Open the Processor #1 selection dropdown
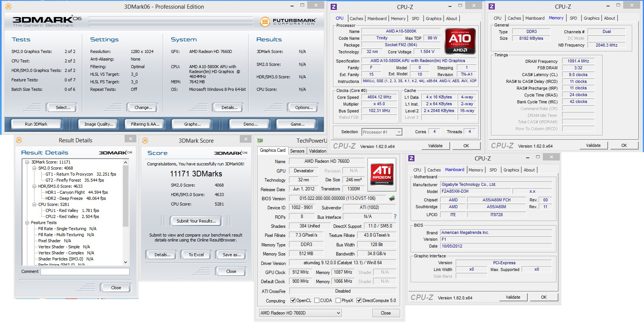The width and height of the screenshot is (644, 324). pyautogui.click(x=399, y=132)
